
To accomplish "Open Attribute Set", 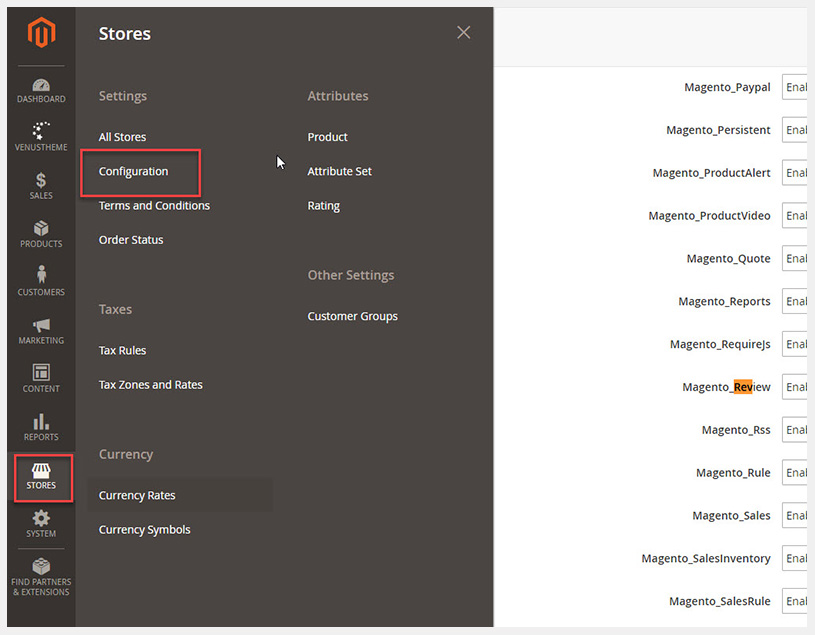I will pyautogui.click(x=339, y=171).
